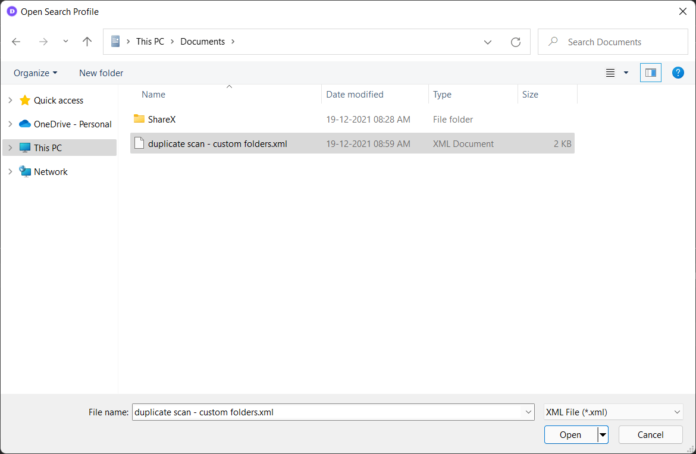
Task: Click ShareX date '19-12-2021 08:28 AM'
Action: 368,119
